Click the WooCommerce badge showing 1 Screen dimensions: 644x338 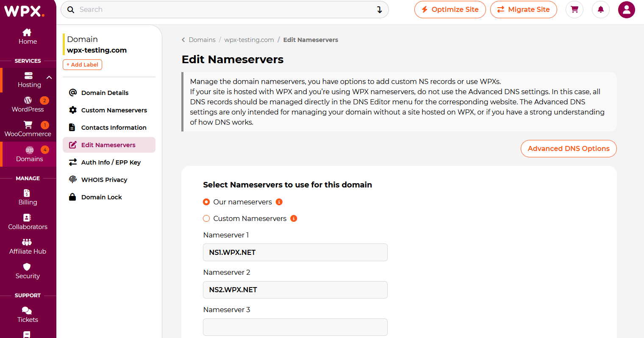45,125
